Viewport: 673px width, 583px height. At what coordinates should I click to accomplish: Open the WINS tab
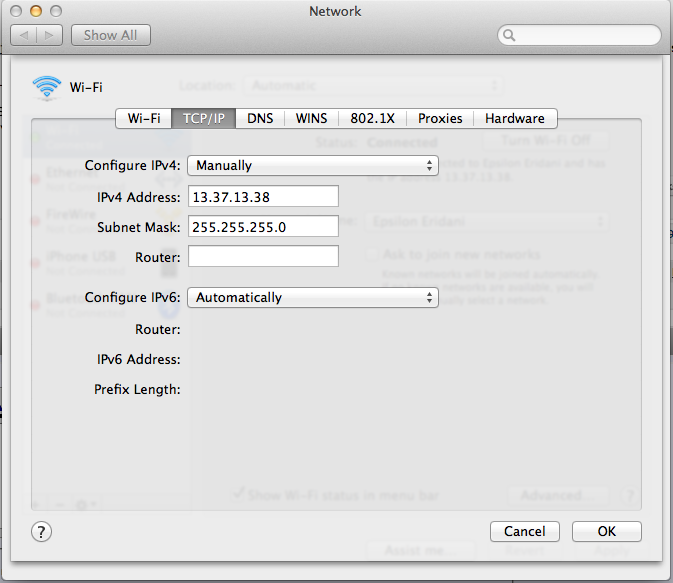(x=312, y=118)
